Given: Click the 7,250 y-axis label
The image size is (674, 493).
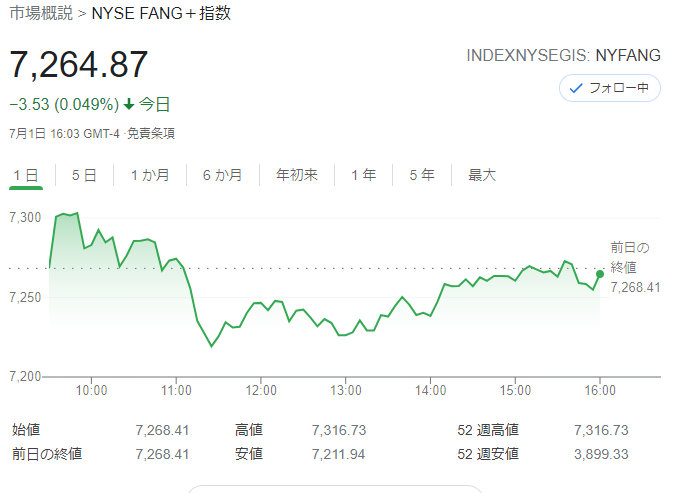Looking at the screenshot, I should (25, 297).
